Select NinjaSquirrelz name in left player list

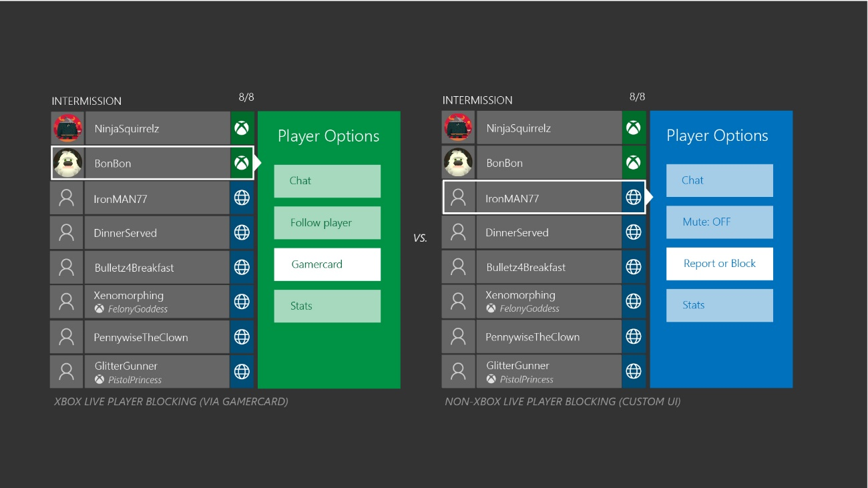(127, 129)
